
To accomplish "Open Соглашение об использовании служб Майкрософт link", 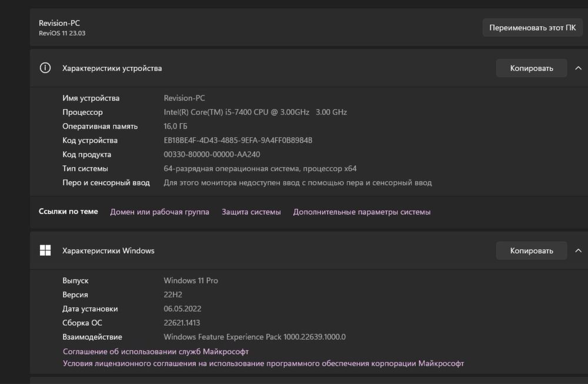I will tap(156, 351).
